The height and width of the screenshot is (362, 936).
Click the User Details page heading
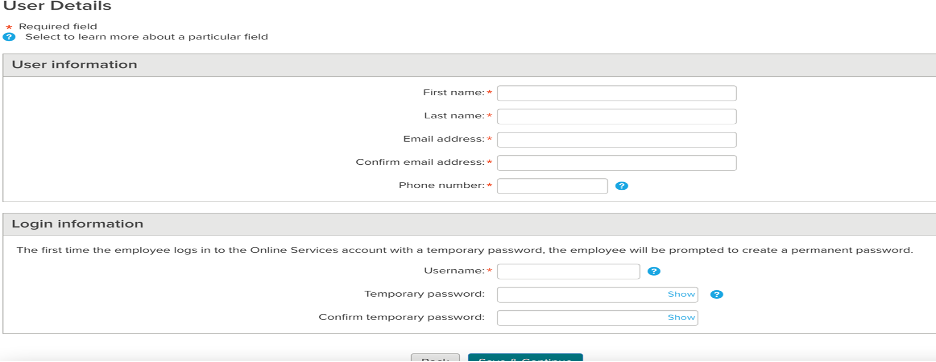[x=57, y=7]
